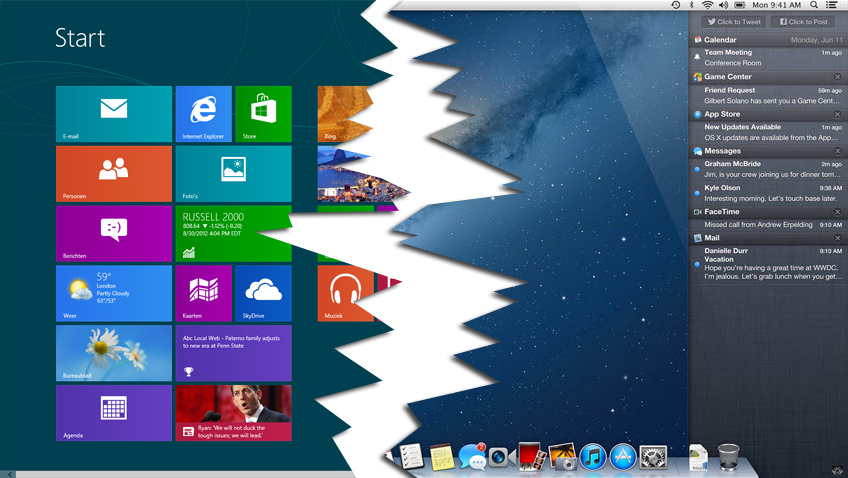Screen dimensions: 848x478
Task: Launch Photo Booth from the dock
Action: (x=530, y=458)
